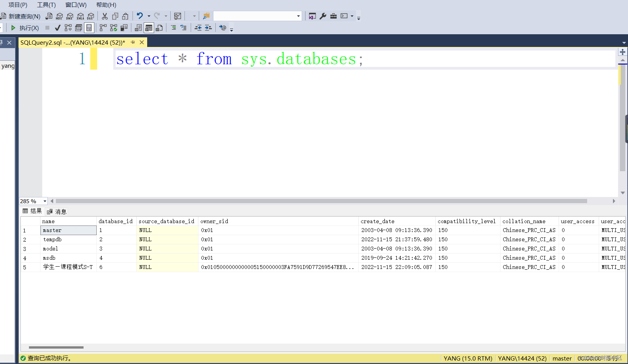Click the editor vertical scrollbar down arrow
The height and width of the screenshot is (364, 628).
tap(623, 193)
